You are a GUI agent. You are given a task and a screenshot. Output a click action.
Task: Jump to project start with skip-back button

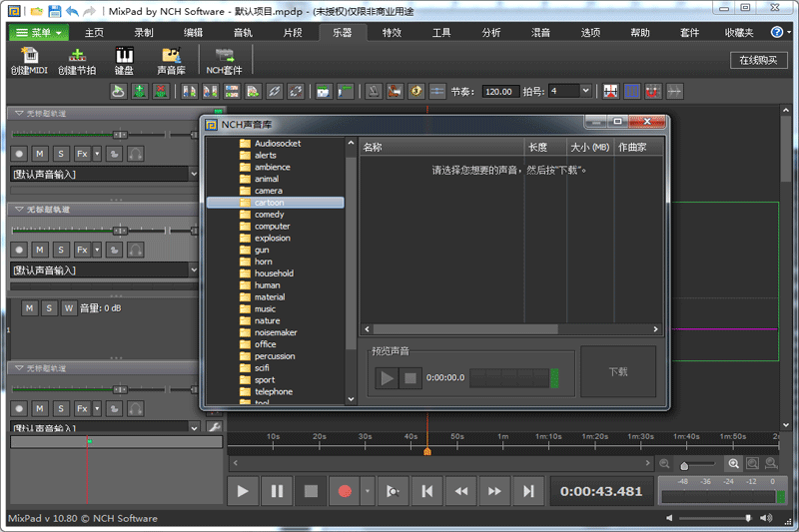427,491
